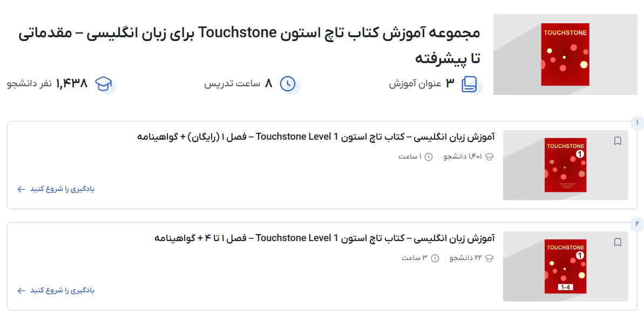Click the 1,438 students count in header
Screen dimensions: 644x315
(x=72, y=84)
